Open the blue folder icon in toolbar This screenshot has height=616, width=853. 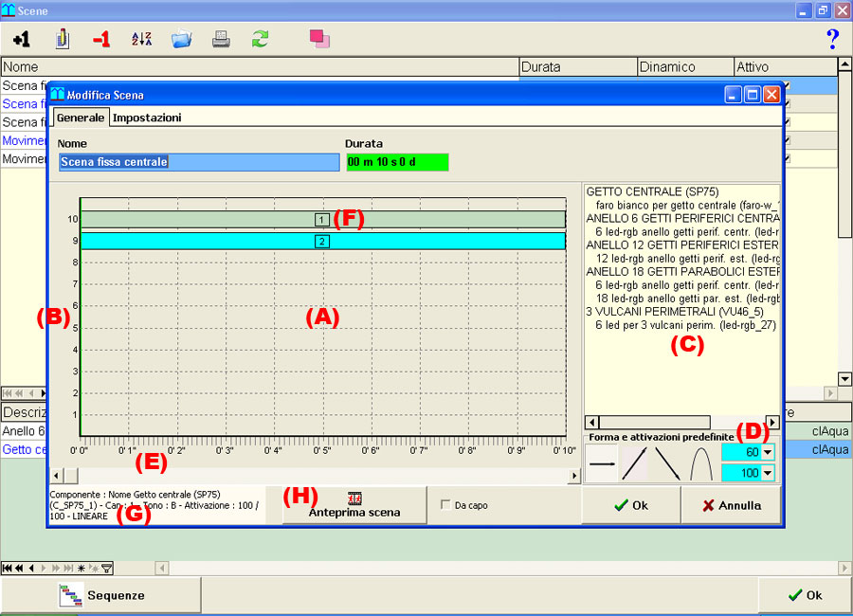182,39
